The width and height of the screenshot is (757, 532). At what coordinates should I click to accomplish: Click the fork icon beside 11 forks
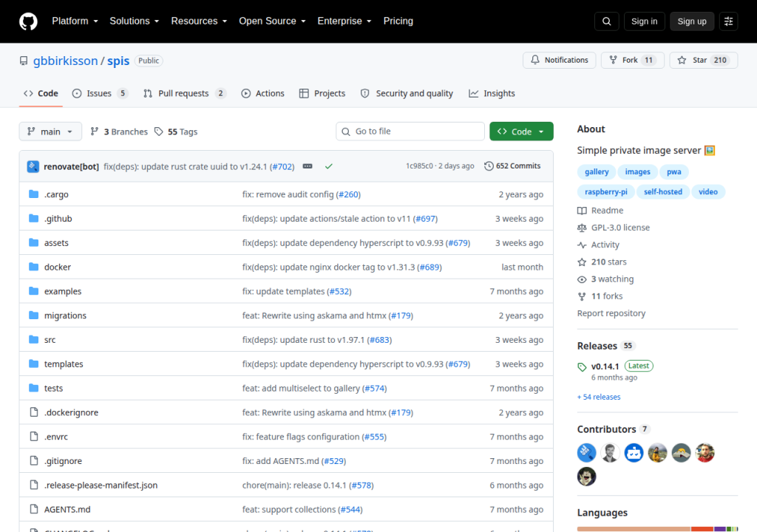[x=582, y=296]
